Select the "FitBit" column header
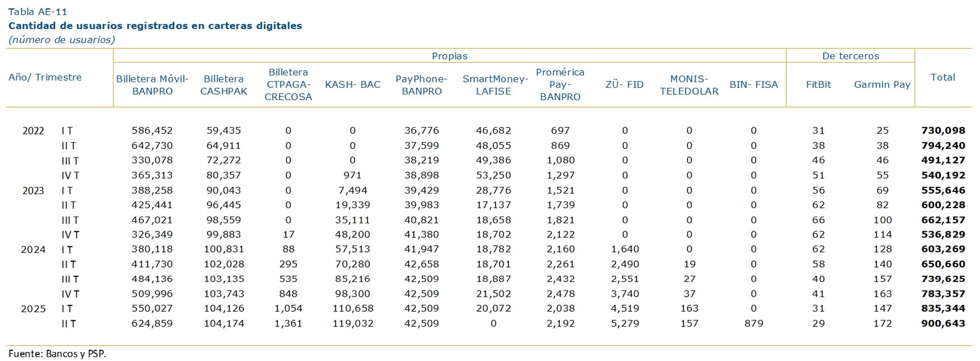This screenshot has width=980, height=361. [x=818, y=85]
